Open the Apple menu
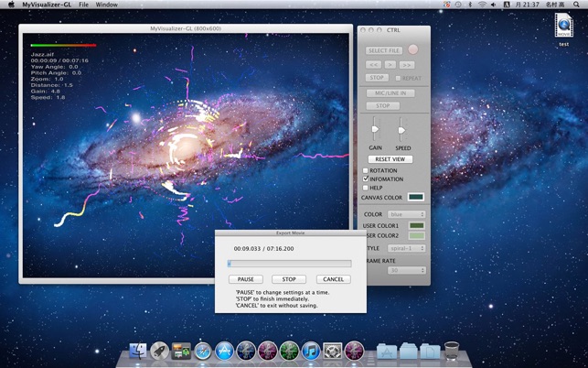This screenshot has height=368, width=588. 11,5
